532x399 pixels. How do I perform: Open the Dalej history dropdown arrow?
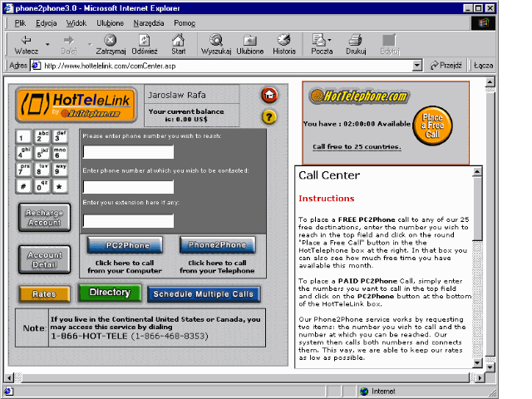click(x=90, y=44)
